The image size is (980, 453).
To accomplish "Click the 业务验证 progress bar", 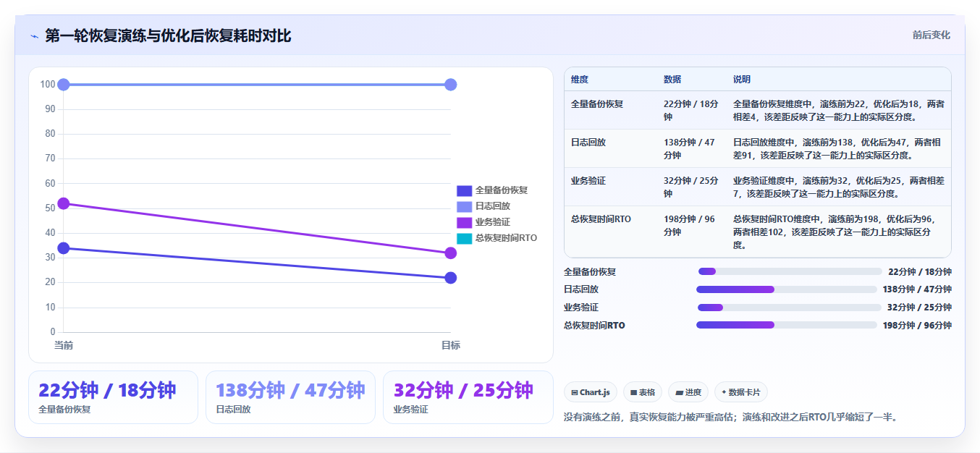I will [x=790, y=307].
